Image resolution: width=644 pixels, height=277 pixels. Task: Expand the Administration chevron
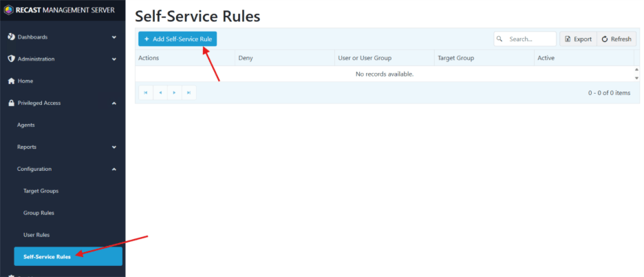114,59
